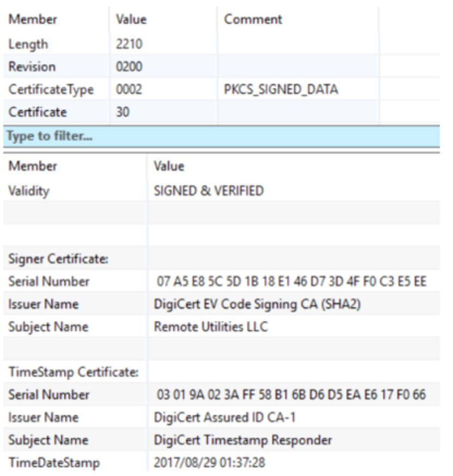Click the lower table's 'Member' column header

(33, 166)
